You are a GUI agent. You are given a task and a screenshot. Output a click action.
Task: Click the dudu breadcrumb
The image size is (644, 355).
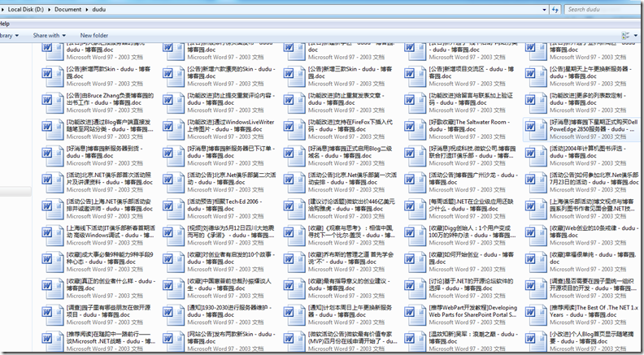[x=98, y=10]
